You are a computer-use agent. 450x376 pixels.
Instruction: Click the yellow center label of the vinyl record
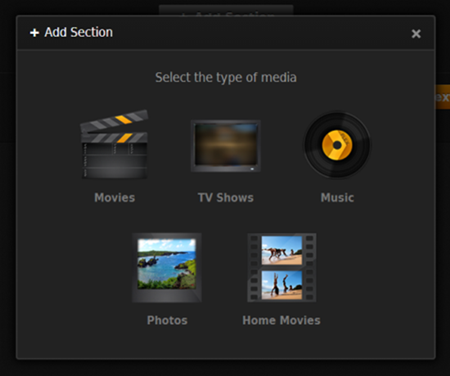point(337,145)
